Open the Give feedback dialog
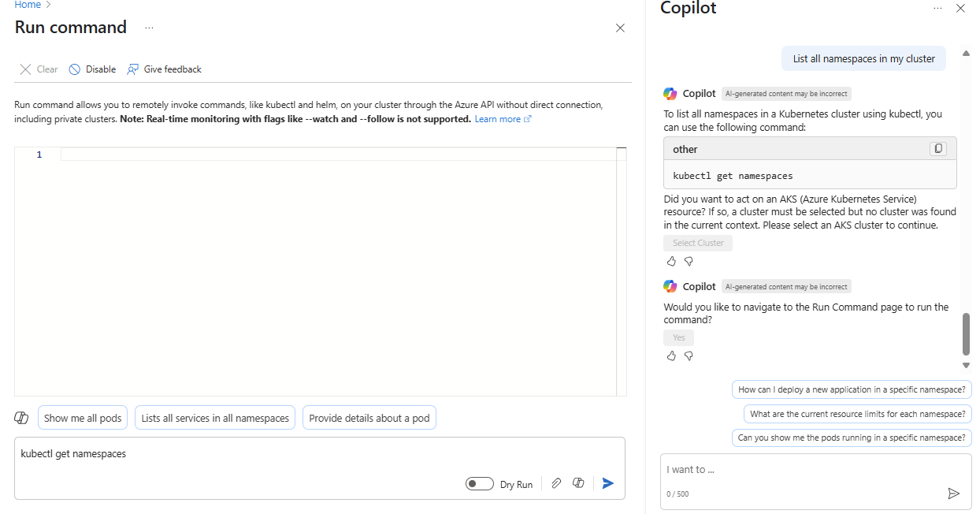This screenshot has width=980, height=514. coord(164,69)
